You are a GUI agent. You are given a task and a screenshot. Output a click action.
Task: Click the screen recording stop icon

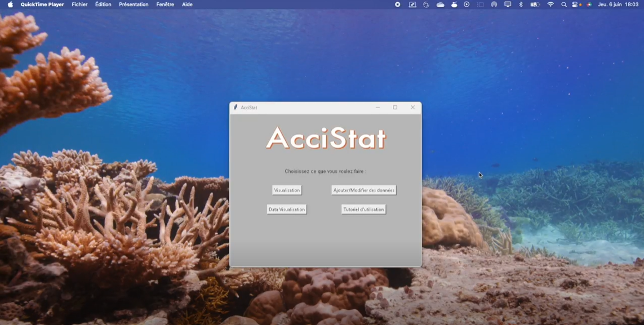397,5
